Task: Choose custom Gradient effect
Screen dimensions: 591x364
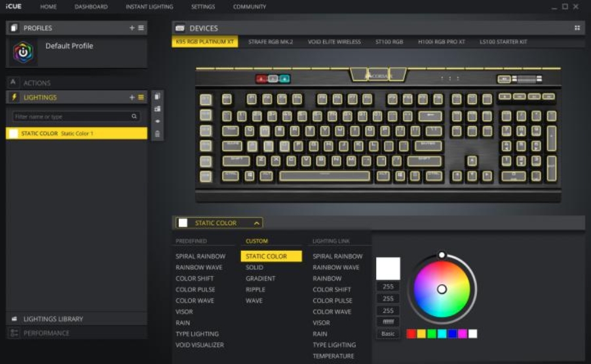Action: coord(261,278)
